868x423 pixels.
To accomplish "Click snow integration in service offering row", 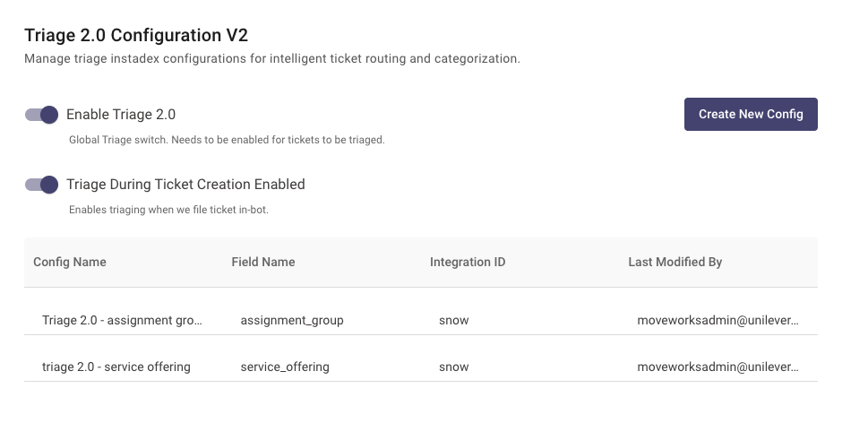I will click(x=454, y=367).
